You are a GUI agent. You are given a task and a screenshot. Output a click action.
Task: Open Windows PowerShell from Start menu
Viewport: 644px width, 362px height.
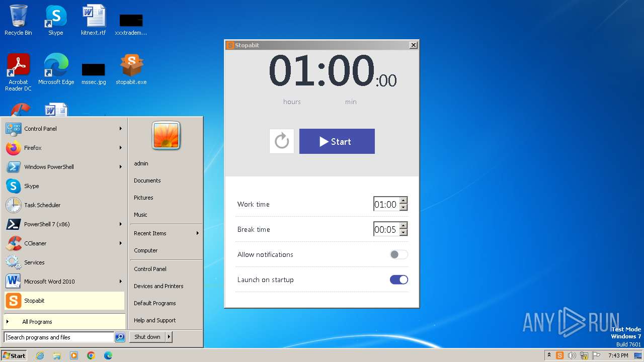(x=64, y=167)
